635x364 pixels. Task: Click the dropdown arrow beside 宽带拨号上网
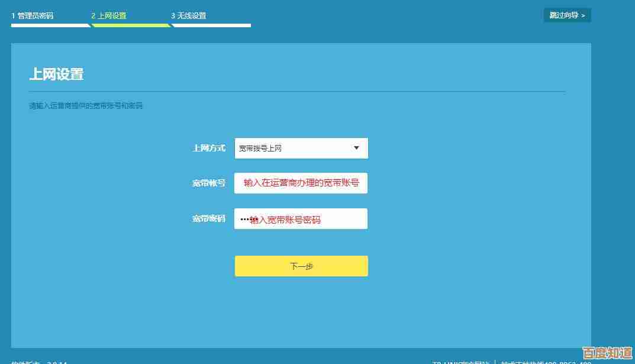coord(356,148)
